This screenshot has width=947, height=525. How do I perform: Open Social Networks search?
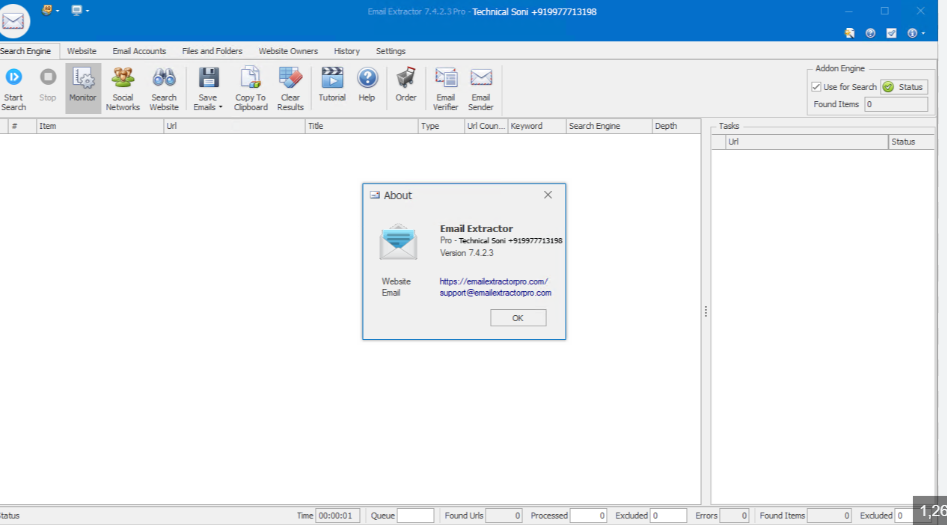(x=123, y=89)
